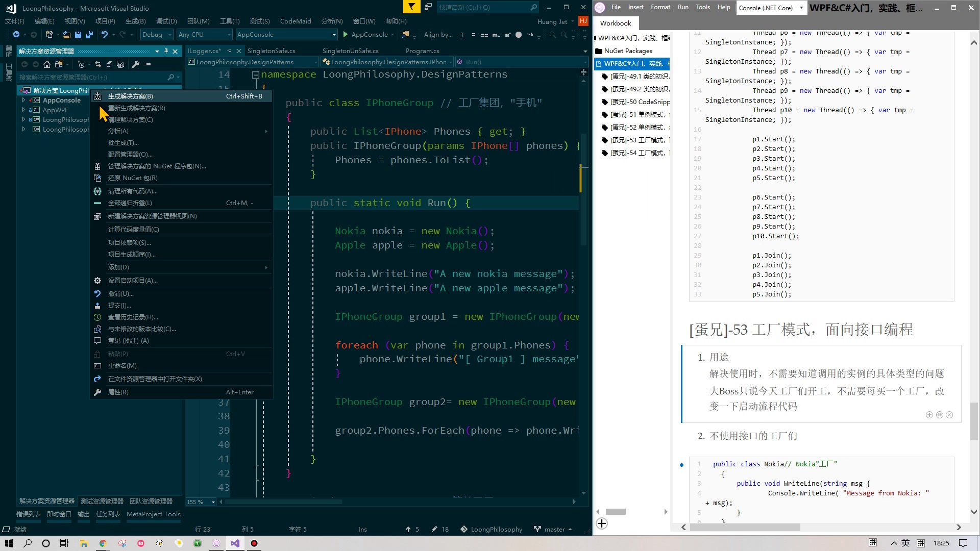The height and width of the screenshot is (551, 980).
Task: Expand AppConsole project node
Action: click(23, 101)
